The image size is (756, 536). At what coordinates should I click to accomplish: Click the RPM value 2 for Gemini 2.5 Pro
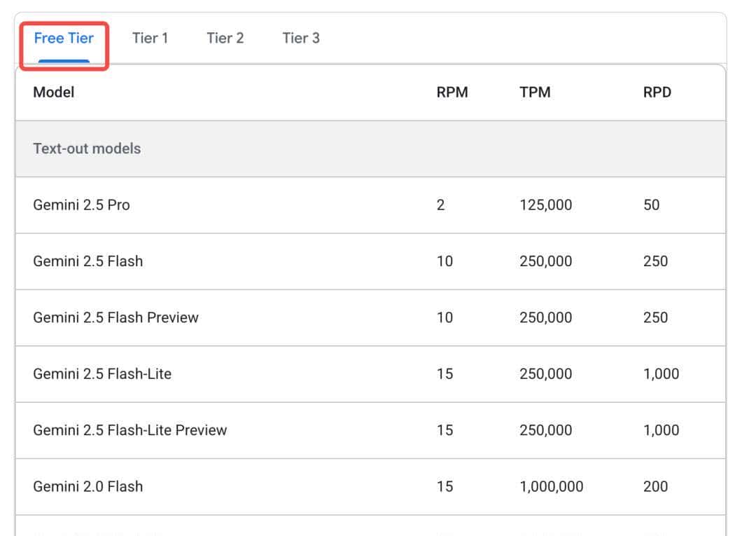pyautogui.click(x=440, y=205)
